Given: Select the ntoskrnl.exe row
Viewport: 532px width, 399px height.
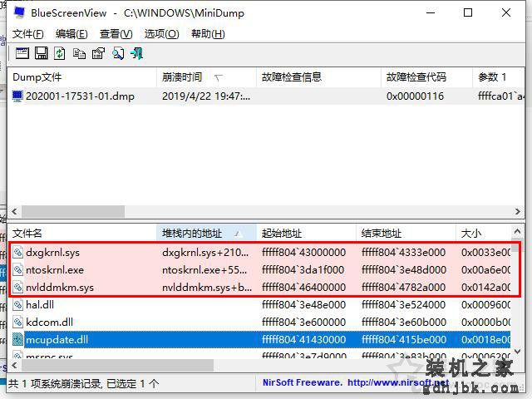Looking at the screenshot, I should [x=259, y=269].
